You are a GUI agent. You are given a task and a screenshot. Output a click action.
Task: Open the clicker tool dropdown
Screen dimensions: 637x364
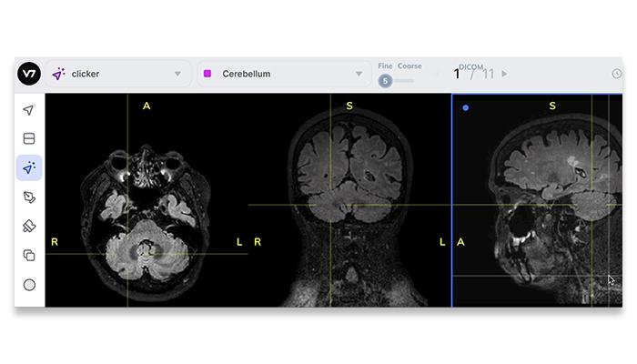pyautogui.click(x=118, y=74)
